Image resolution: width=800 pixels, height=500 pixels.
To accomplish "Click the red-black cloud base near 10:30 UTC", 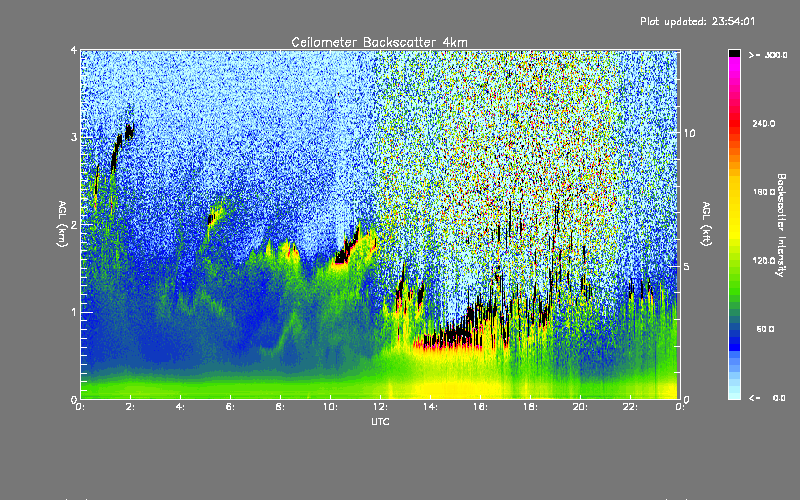I will [x=346, y=250].
